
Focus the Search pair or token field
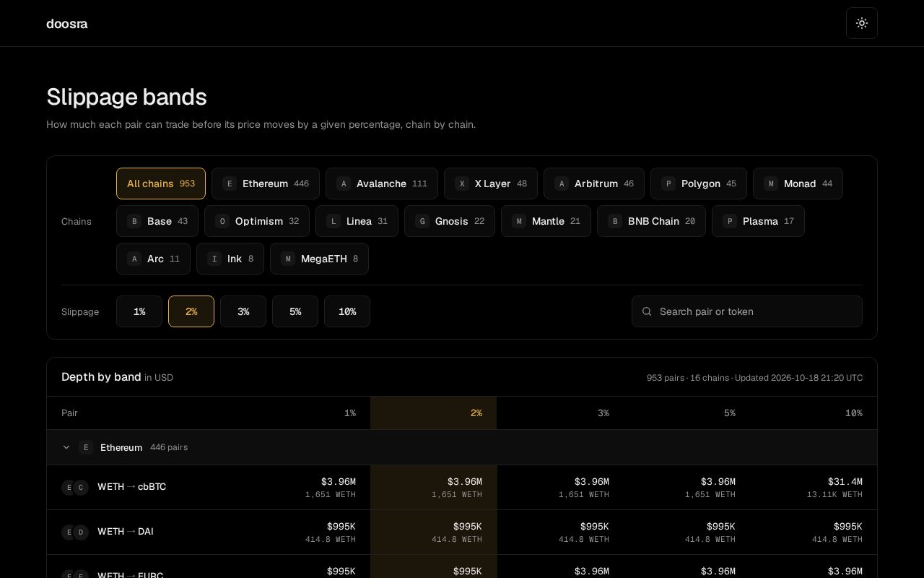click(x=747, y=311)
